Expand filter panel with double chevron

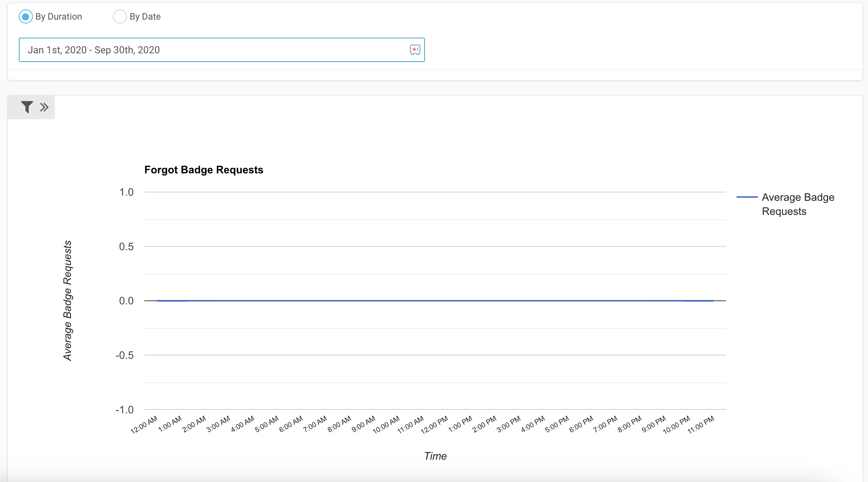(44, 107)
